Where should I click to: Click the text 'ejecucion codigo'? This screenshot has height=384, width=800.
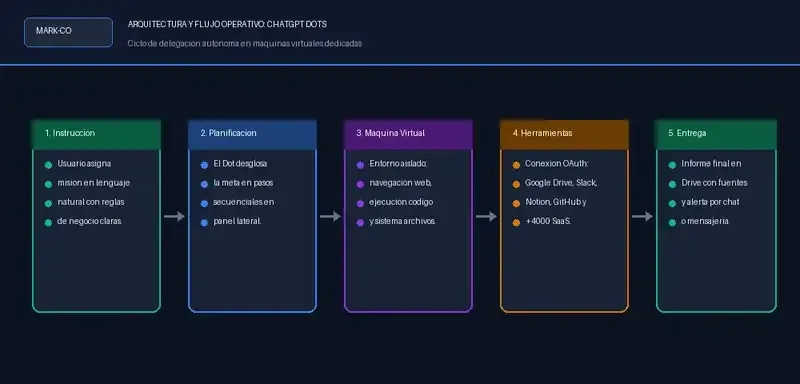[x=401, y=202]
